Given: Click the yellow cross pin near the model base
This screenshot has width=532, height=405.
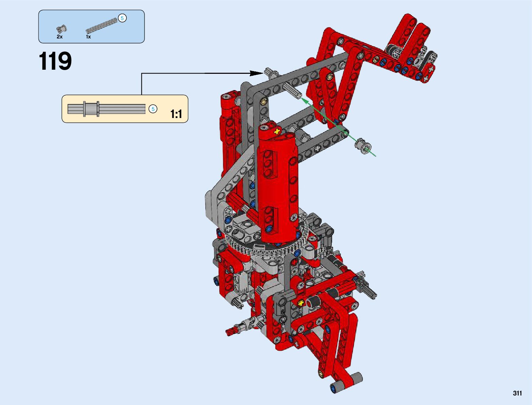Looking at the screenshot, I should 301,303.
